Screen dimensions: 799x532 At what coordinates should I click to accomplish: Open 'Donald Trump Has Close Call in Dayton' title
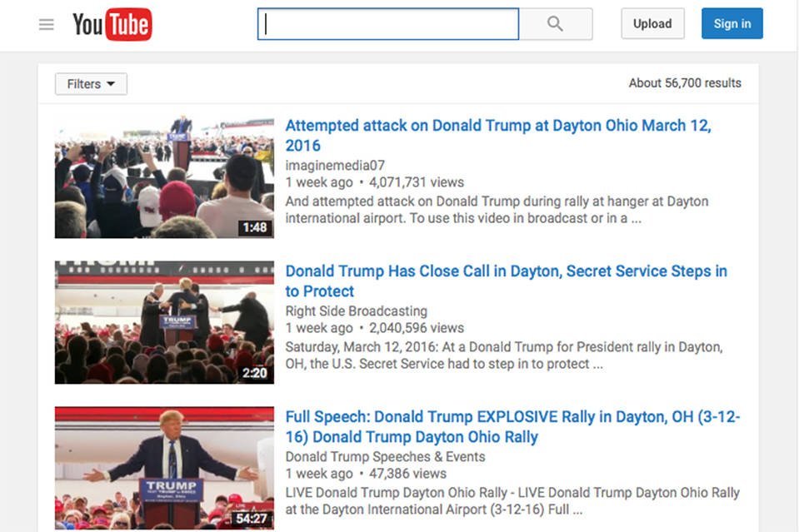tap(506, 281)
